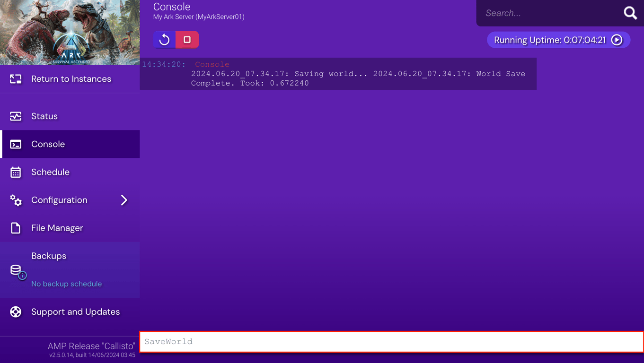Click the play circle beside Running Uptime
Screen dimensions: 644x363
(617, 40)
